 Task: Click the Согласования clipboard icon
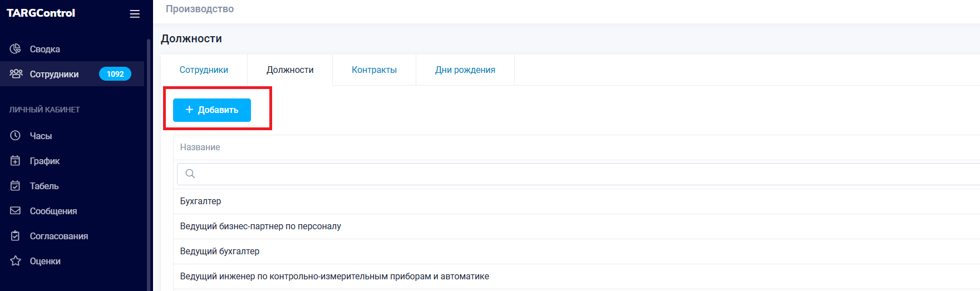[16, 236]
